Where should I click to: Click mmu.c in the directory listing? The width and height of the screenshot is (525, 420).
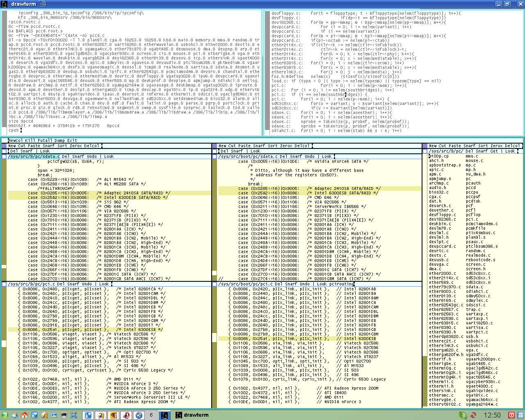[472, 156]
